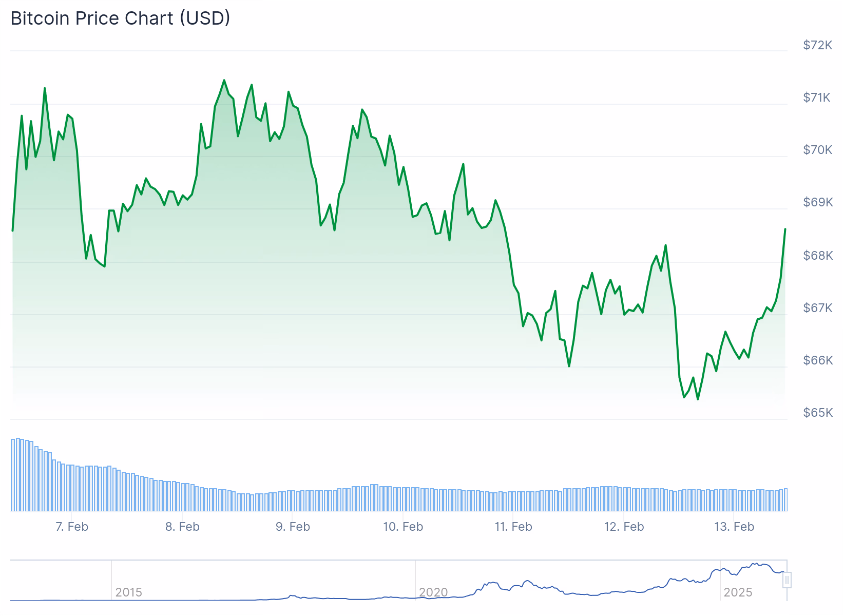The image size is (844, 616).
Task: Click the 2025 label in the navigator
Action: [738, 592]
